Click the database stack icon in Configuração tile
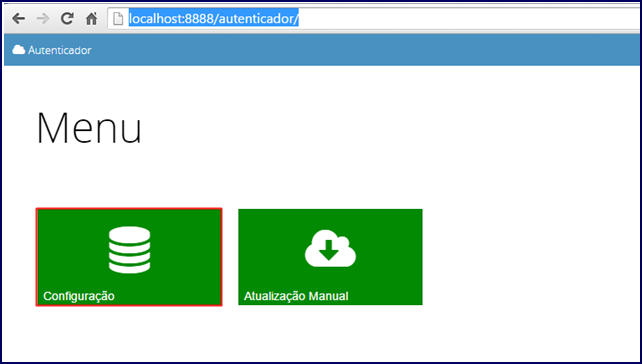Viewport: 642px width, 364px height. click(x=129, y=250)
